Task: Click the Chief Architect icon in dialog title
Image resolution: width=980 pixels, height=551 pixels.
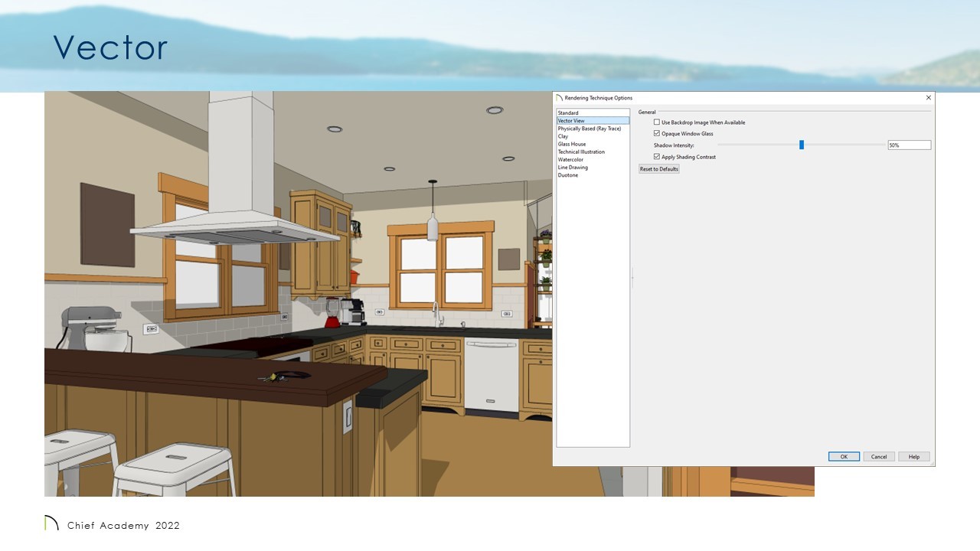Action: click(559, 98)
